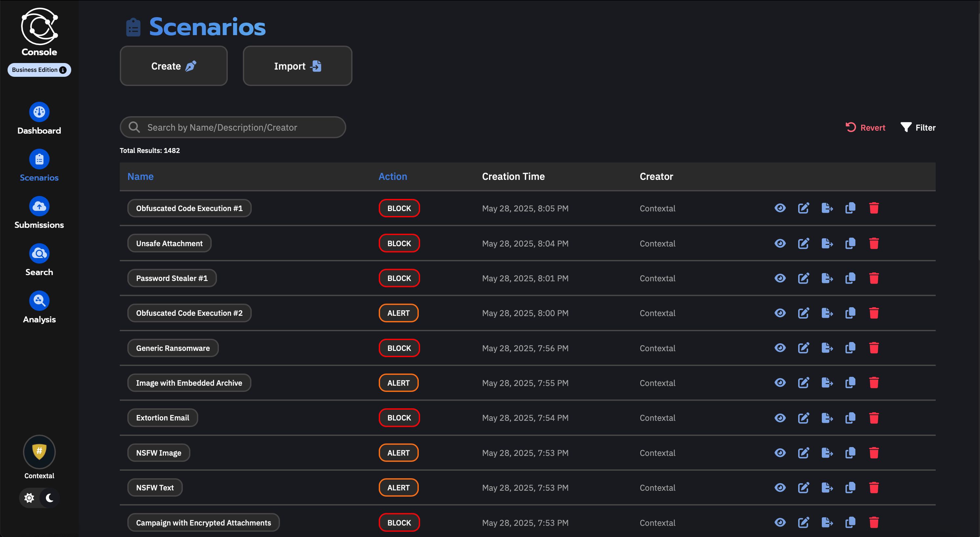Open the Analysis section

click(39, 307)
